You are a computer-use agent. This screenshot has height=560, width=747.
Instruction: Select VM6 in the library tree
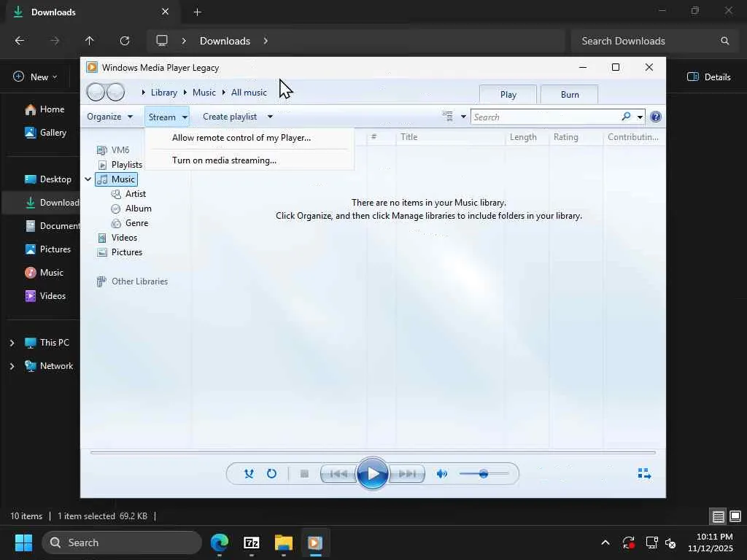[x=113, y=150]
